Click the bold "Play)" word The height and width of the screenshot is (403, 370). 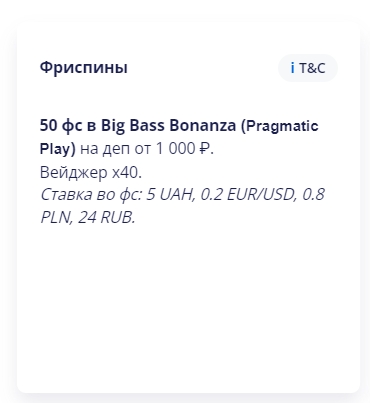(x=58, y=149)
